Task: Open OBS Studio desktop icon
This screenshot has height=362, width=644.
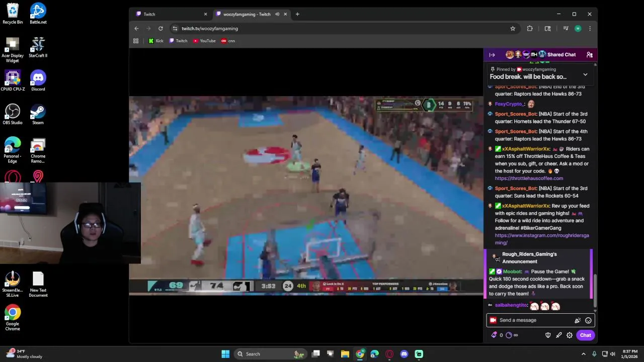Action: click(x=13, y=114)
